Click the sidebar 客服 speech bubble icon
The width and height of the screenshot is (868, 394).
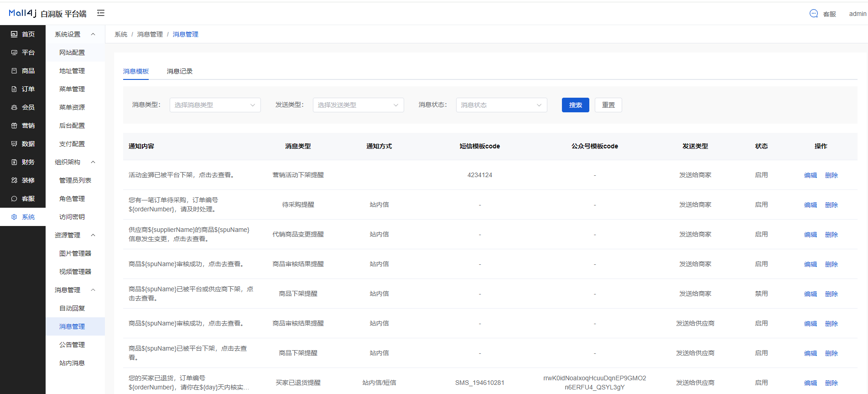coord(14,199)
